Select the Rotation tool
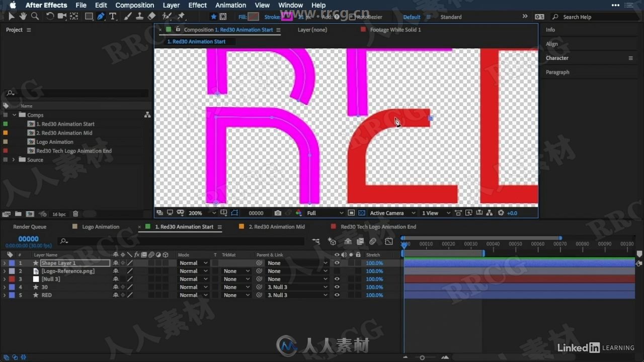The width and height of the screenshot is (644, 362). [50, 17]
